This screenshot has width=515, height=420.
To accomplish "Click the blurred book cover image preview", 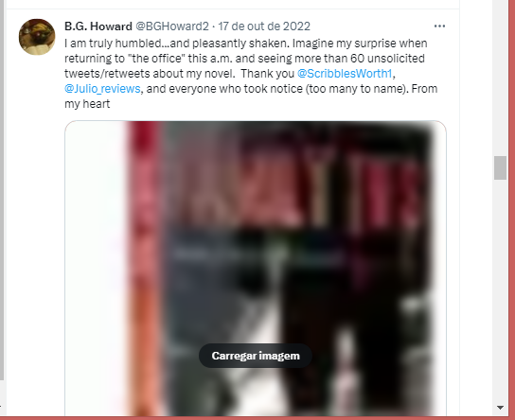I will point(256,269).
